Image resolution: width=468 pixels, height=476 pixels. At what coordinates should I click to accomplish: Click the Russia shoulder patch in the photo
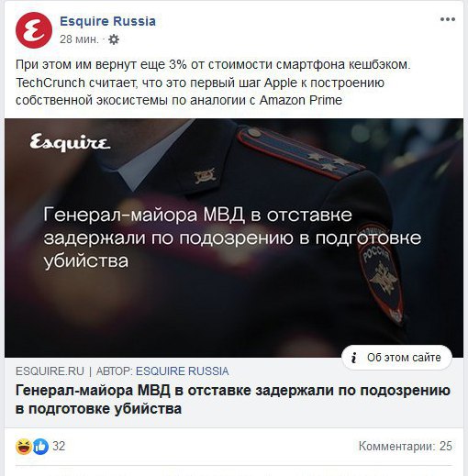tap(379, 273)
